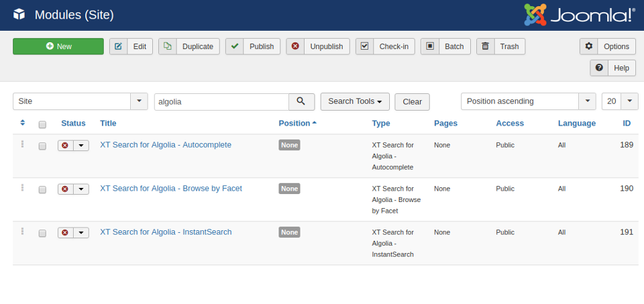Sort by Title column
Screen dimensions: 644x304
pos(108,123)
